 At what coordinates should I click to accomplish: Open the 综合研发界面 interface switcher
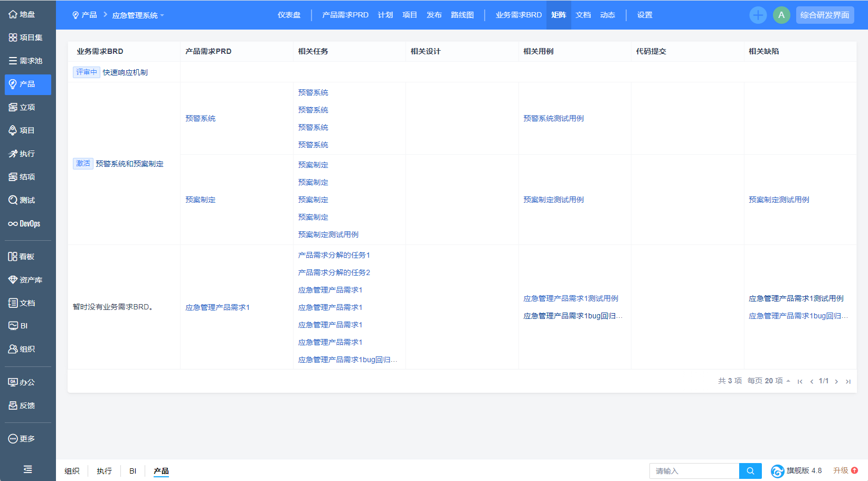click(x=825, y=15)
